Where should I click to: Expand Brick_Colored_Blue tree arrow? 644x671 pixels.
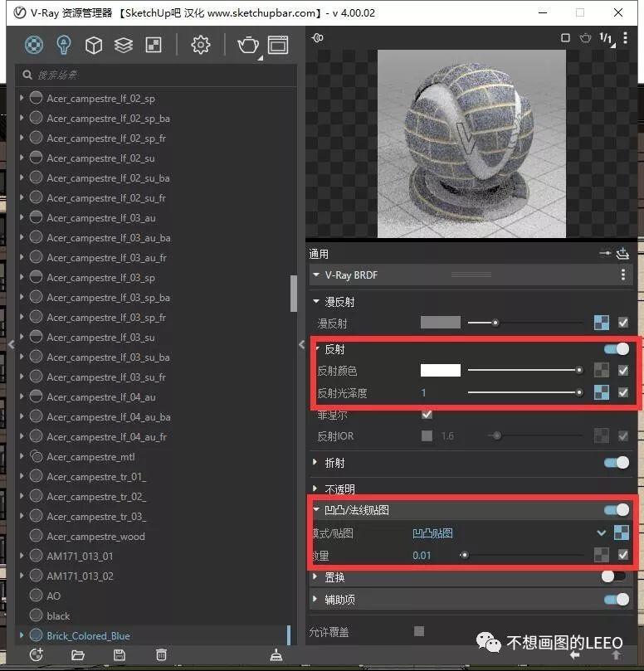tap(22, 635)
